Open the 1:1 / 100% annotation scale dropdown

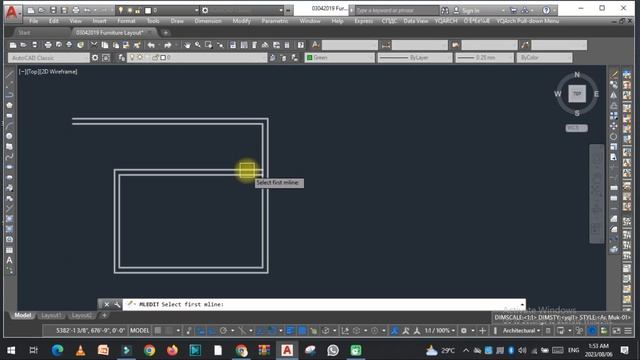coord(440,331)
